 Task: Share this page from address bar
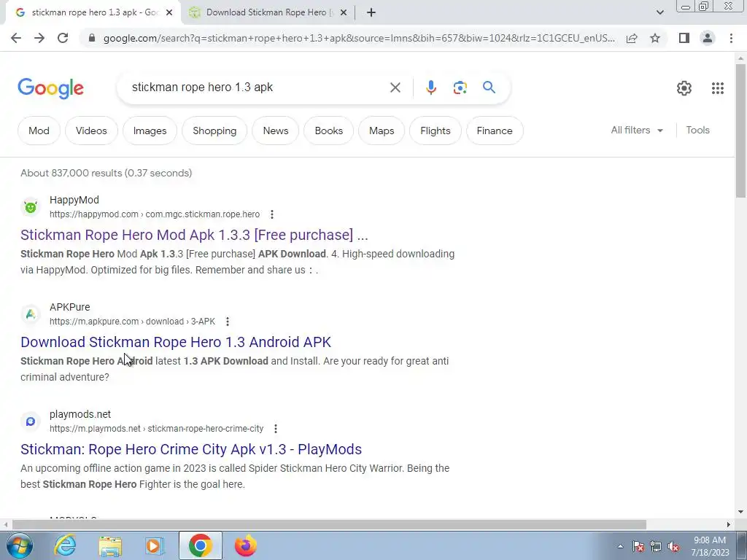click(632, 38)
